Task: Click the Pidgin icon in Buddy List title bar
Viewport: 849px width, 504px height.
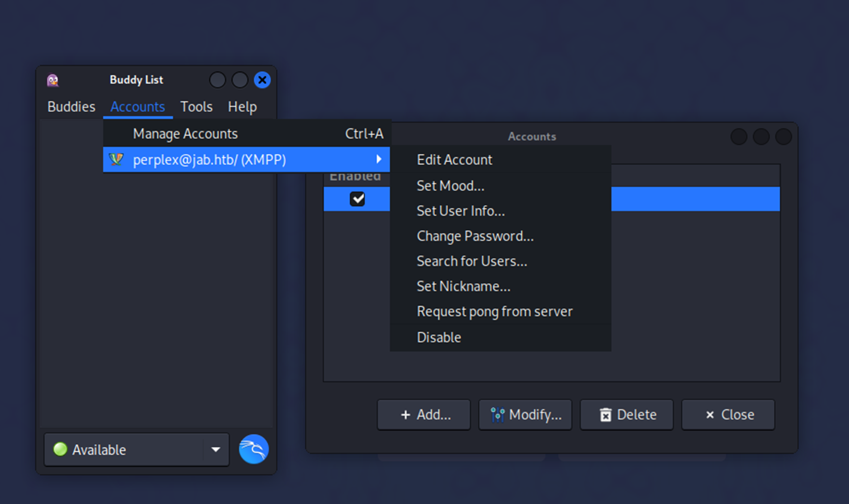Action: tap(53, 80)
